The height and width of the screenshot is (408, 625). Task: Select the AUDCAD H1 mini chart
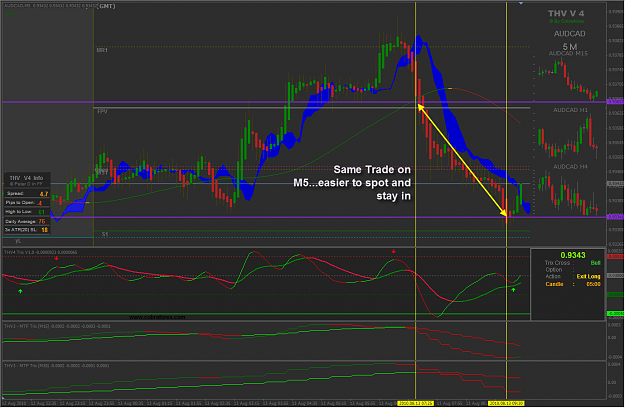(567, 133)
